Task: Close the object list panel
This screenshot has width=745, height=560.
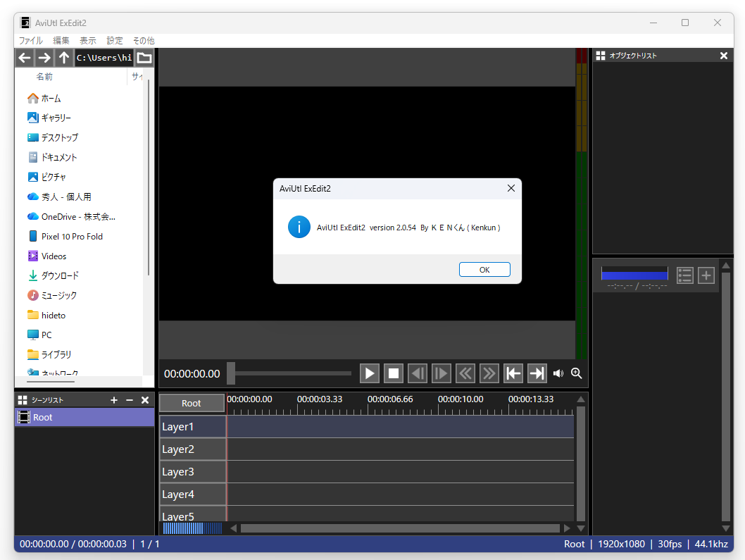Action: click(x=724, y=56)
